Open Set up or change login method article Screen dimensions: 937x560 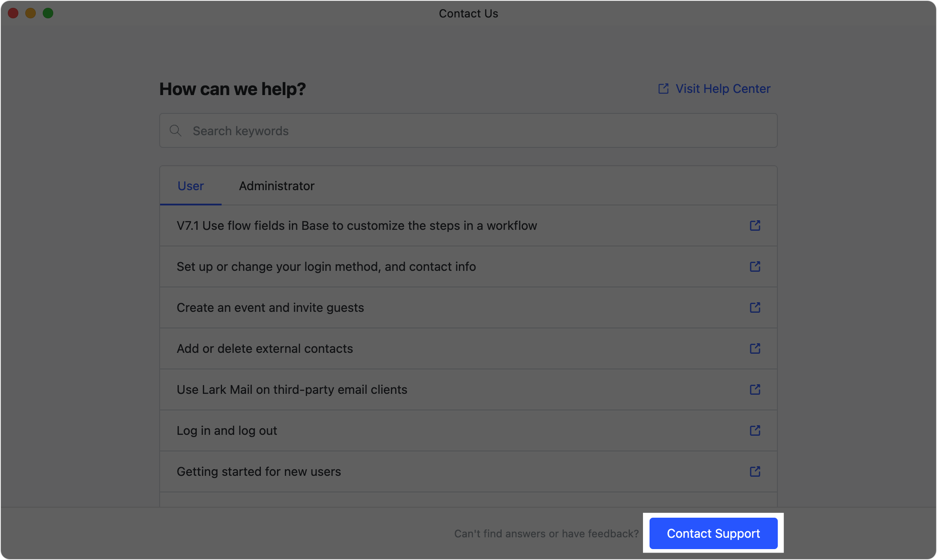pos(326,266)
